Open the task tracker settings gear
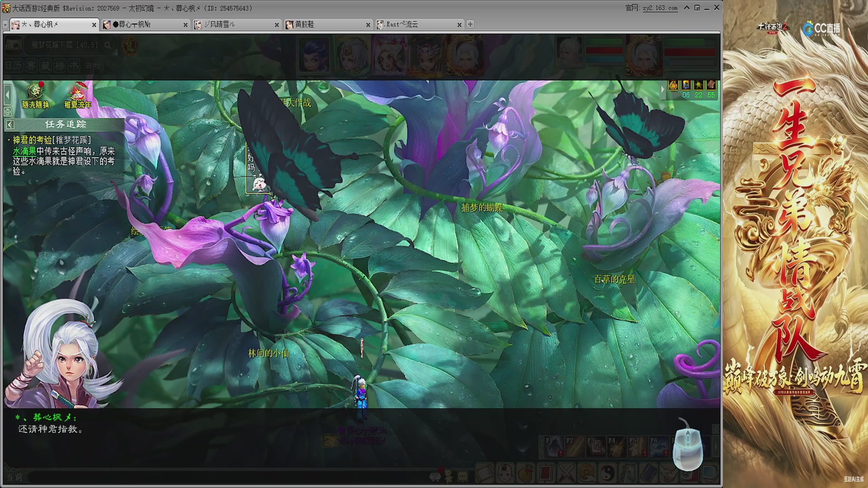 7,112
